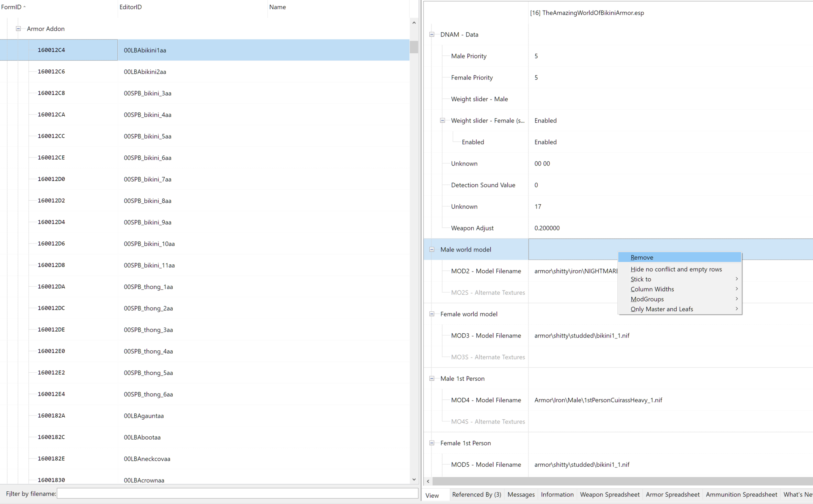813x504 pixels.
Task: Open Only Master and Leafs submenu
Action: 680,309
